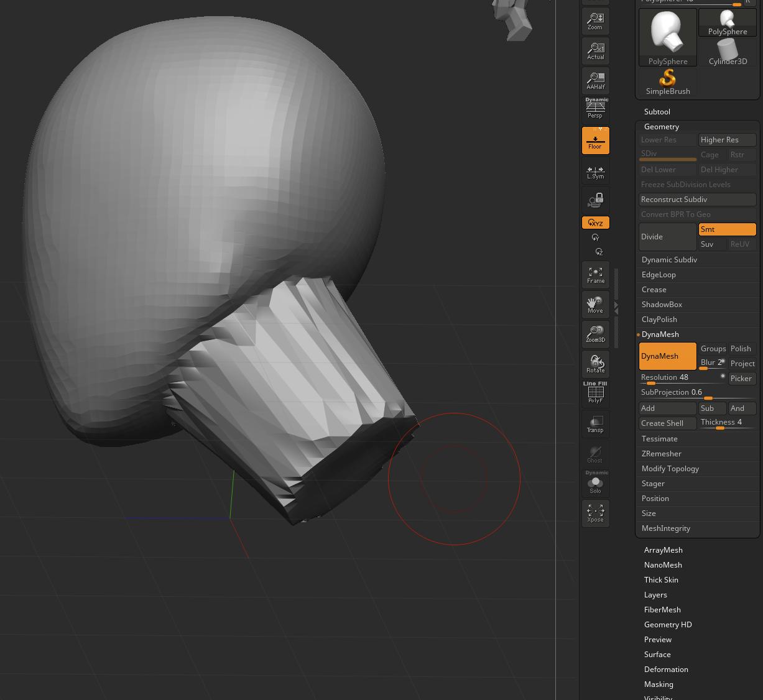Screen dimensions: 763x700
Task: Expand the Dynamic Subdiv section
Action: coord(669,260)
